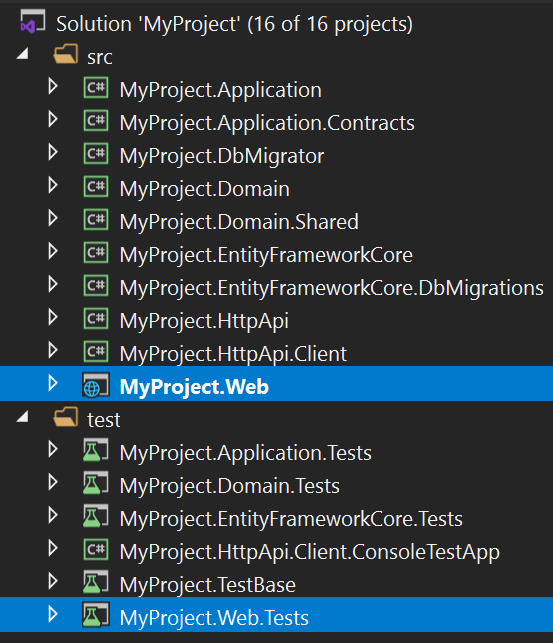Click the flask icon of MyProject.Application.Tests
The height and width of the screenshot is (643, 553).
96,450
